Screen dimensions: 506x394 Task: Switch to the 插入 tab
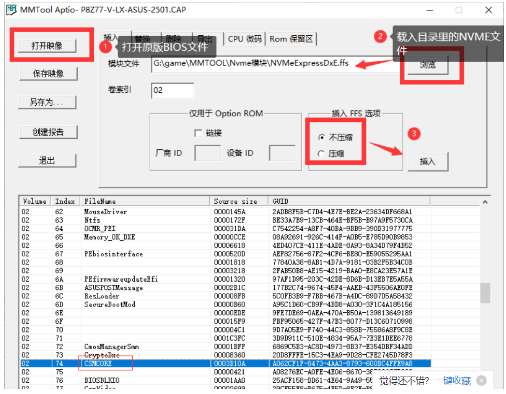coord(111,38)
